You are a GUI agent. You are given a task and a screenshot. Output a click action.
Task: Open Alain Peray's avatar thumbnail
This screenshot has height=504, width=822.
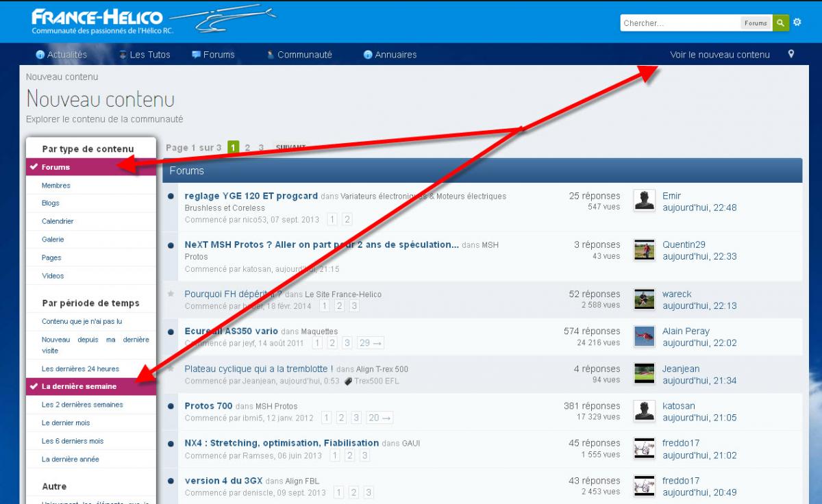coord(644,336)
